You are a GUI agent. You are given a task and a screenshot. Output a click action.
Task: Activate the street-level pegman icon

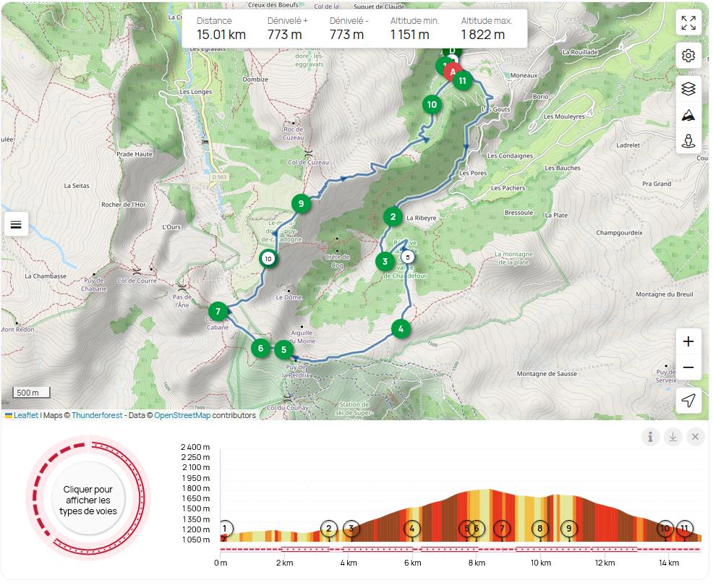pos(688,142)
